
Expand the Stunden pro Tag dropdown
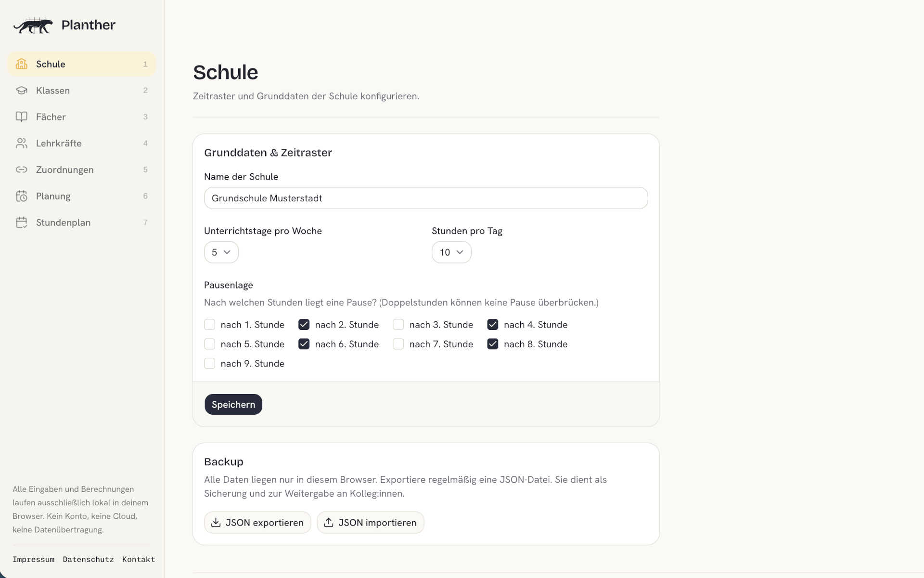tap(451, 252)
